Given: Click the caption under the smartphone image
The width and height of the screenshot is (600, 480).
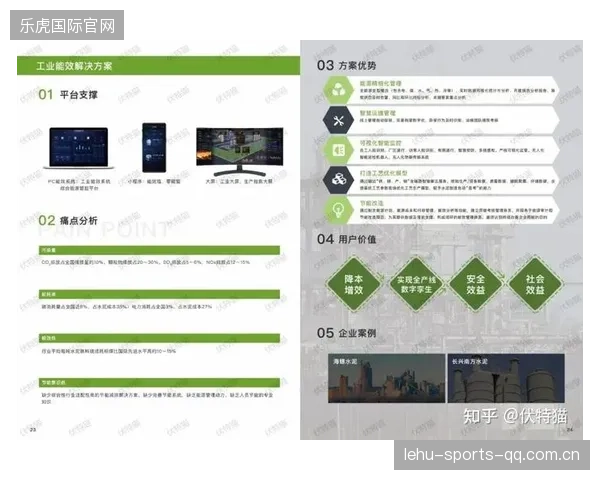Looking at the screenshot, I should [155, 181].
